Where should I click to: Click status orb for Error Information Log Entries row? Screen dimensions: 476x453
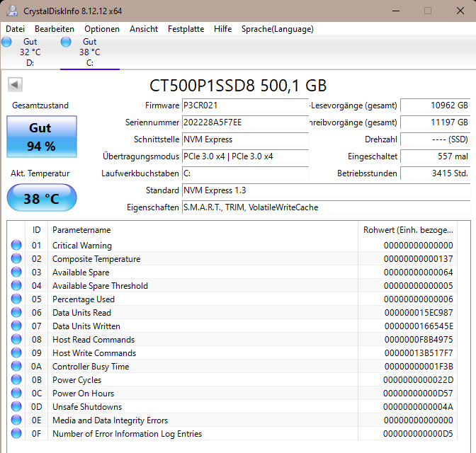coord(16,433)
